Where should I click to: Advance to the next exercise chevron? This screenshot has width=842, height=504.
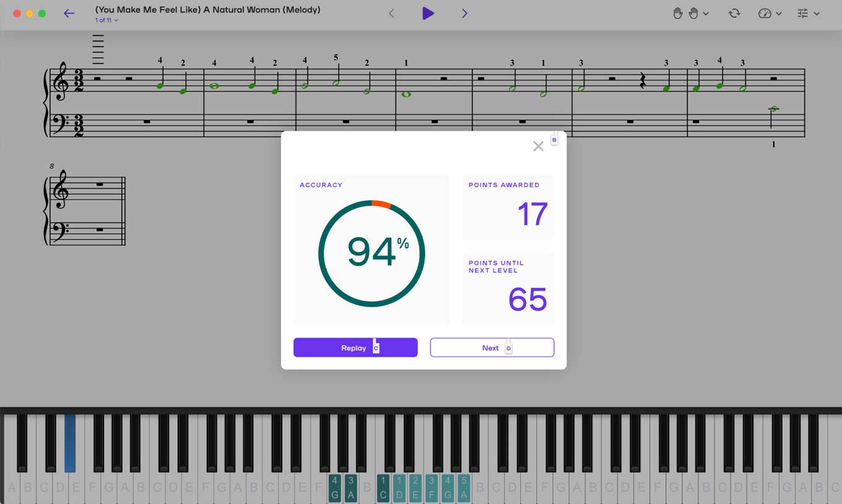464,13
